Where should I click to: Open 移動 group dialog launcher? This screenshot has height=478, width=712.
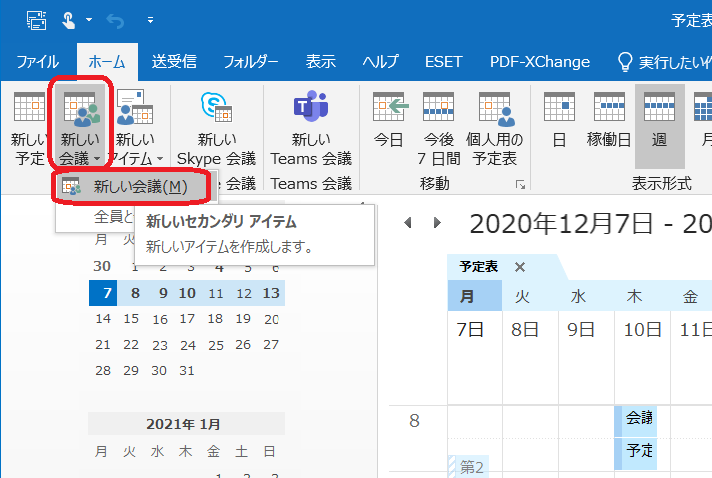point(520,184)
